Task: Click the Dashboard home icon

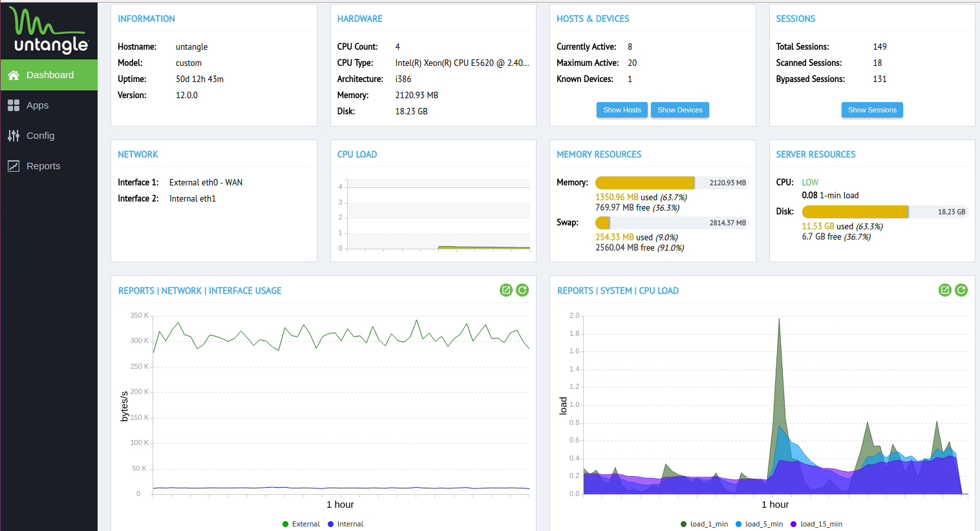Action: (14, 75)
